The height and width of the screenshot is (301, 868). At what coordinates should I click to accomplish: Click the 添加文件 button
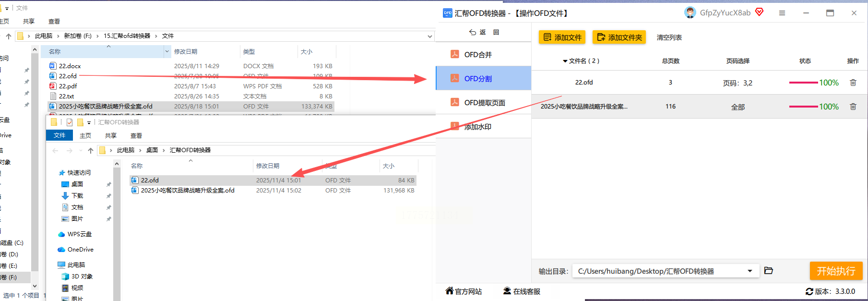pos(562,37)
